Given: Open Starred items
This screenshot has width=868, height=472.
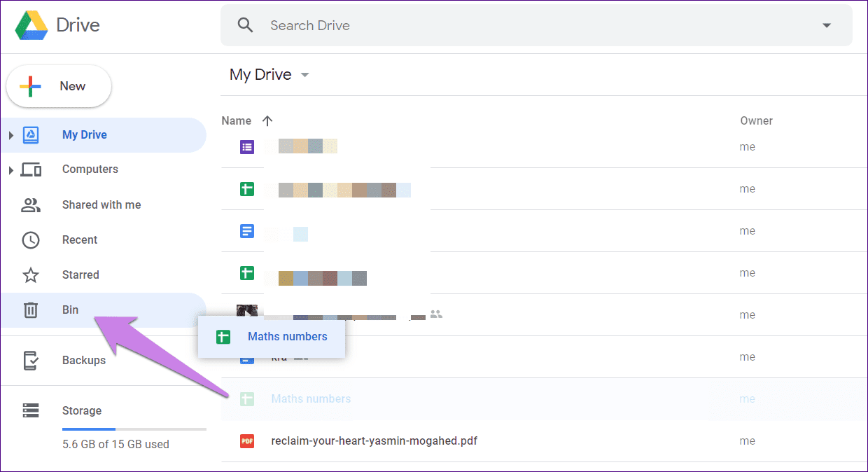Looking at the screenshot, I should click(80, 275).
